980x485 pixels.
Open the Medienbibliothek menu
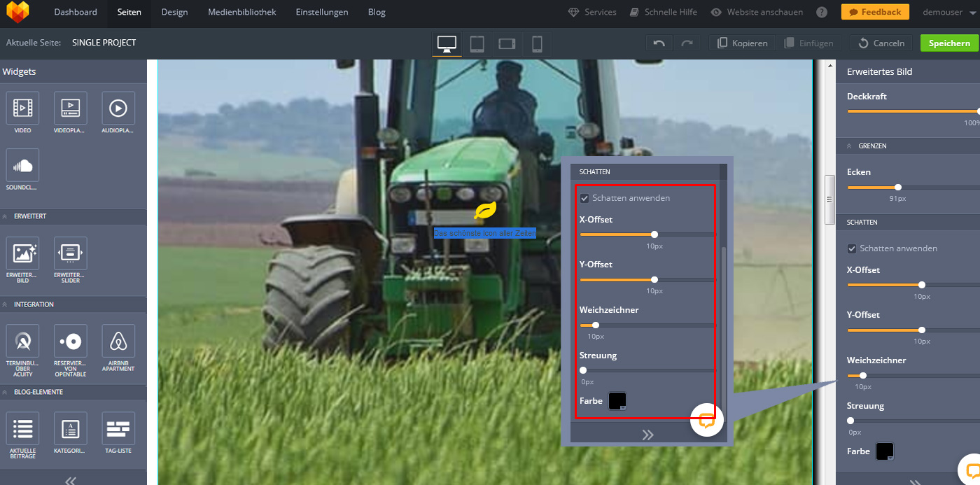pyautogui.click(x=241, y=12)
